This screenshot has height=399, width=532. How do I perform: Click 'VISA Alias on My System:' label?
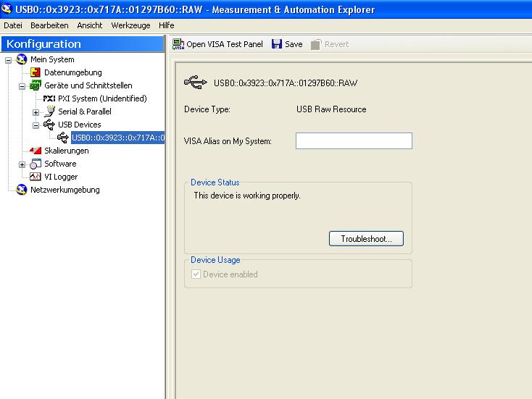228,141
